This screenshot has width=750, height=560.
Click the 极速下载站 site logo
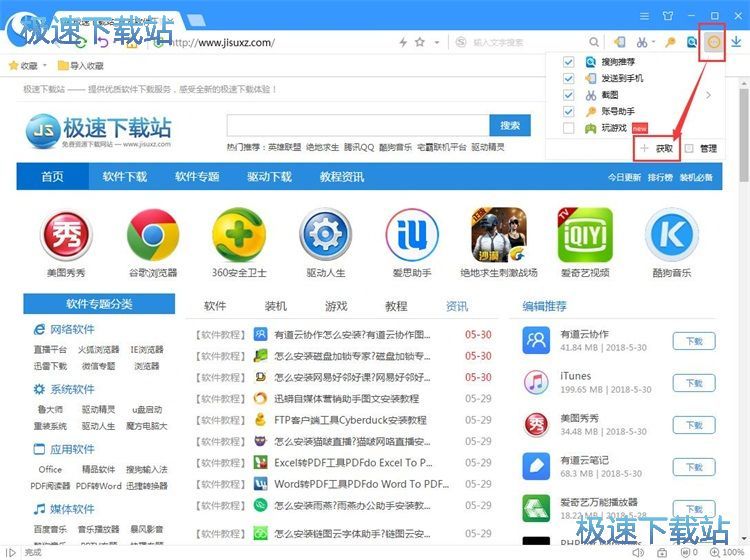[99, 130]
